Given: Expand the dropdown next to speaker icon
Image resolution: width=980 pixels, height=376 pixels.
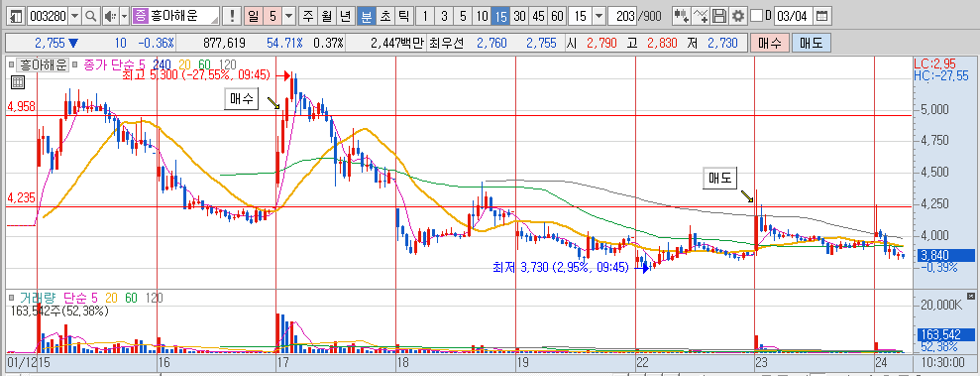Looking at the screenshot, I should (124, 16).
